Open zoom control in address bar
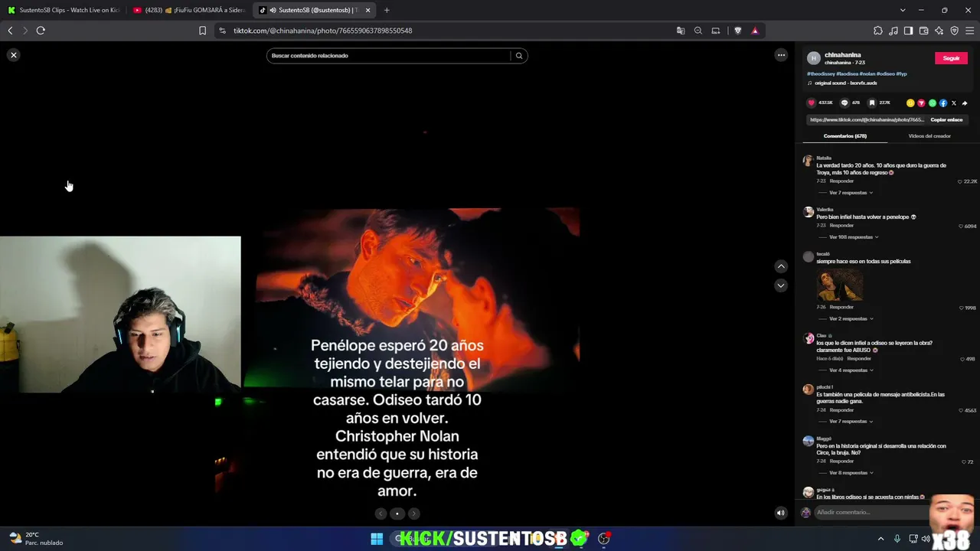The width and height of the screenshot is (980, 551). coord(698,31)
